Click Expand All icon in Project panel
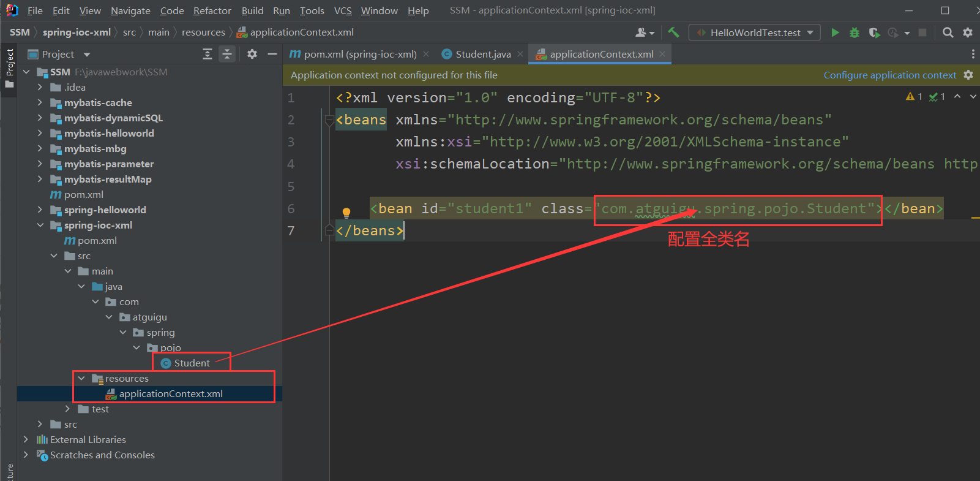Image resolution: width=980 pixels, height=481 pixels. [x=208, y=55]
